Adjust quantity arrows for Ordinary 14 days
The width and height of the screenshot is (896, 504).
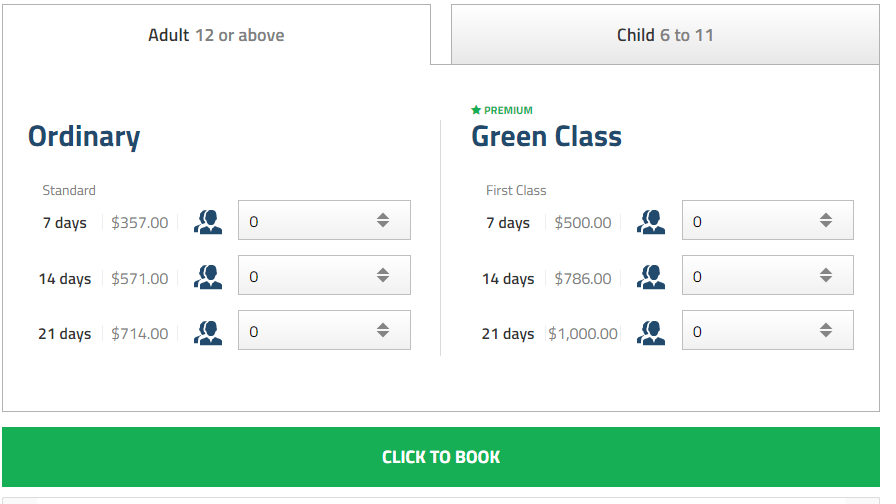[x=383, y=276]
